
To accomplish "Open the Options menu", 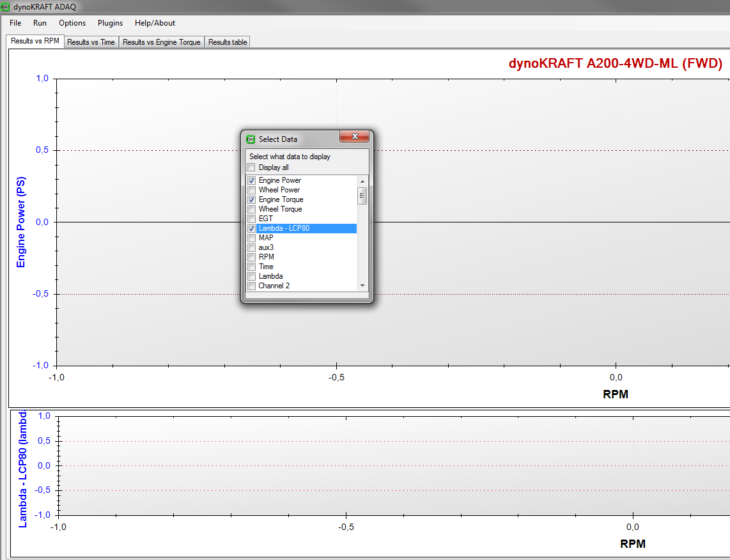I will (72, 23).
